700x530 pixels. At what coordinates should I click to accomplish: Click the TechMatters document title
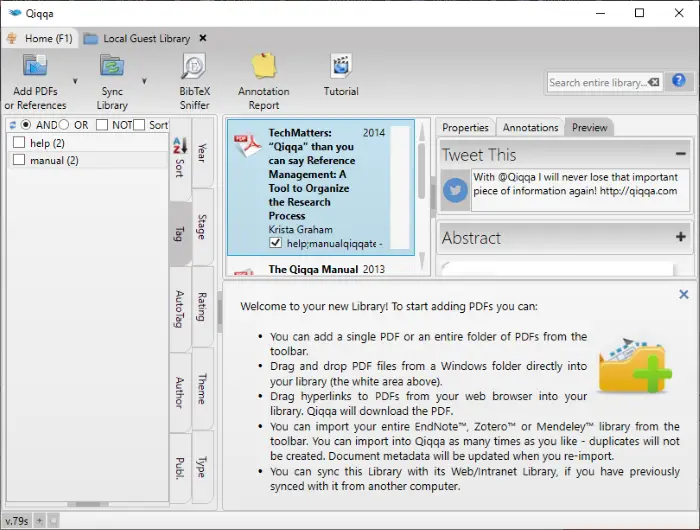(312, 174)
